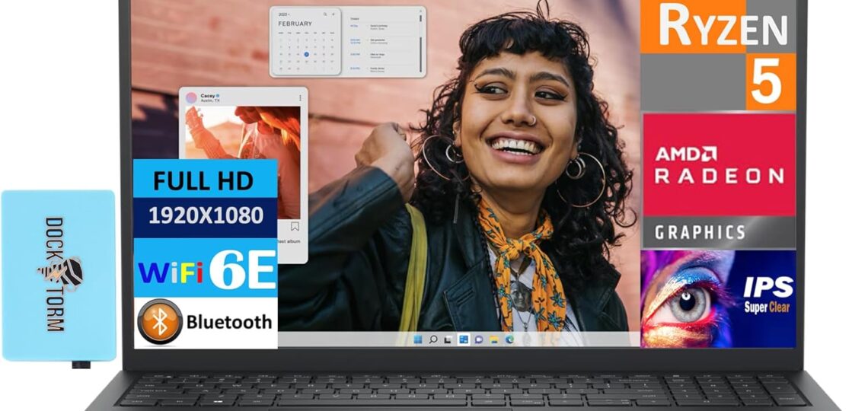The height and width of the screenshot is (411, 868).
Task: Open taskbar Search magnifier icon
Action: [x=433, y=339]
